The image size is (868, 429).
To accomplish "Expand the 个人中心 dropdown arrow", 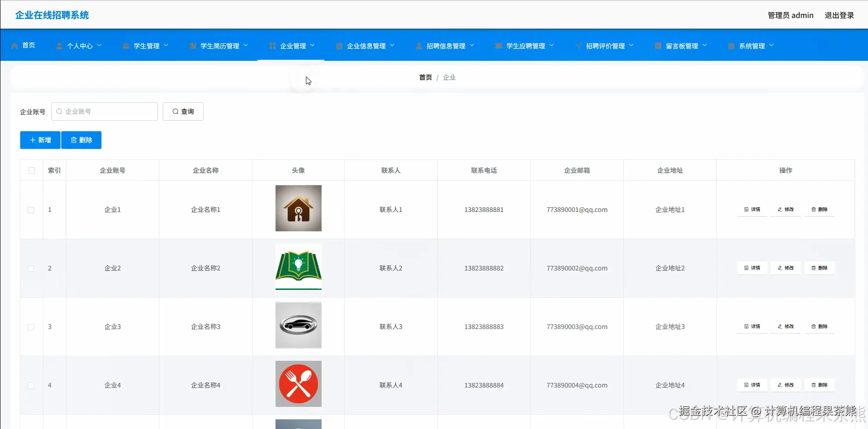I will [99, 45].
